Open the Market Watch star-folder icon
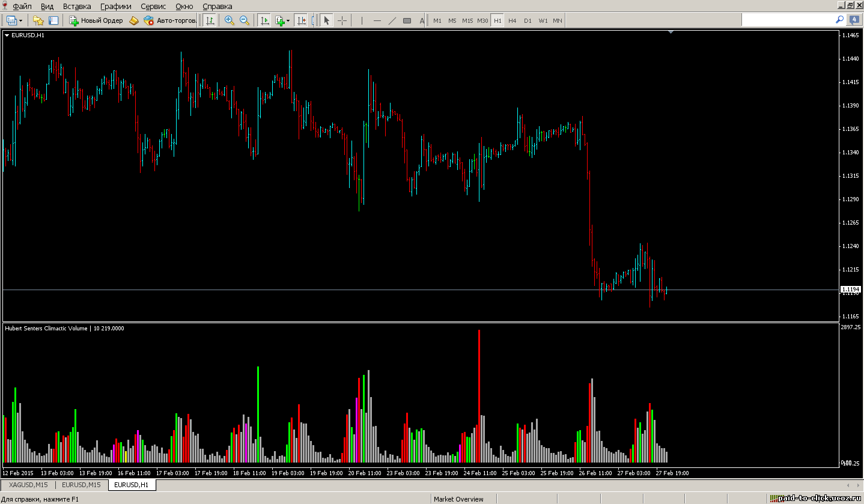The width and height of the screenshot is (864, 504). point(38,20)
